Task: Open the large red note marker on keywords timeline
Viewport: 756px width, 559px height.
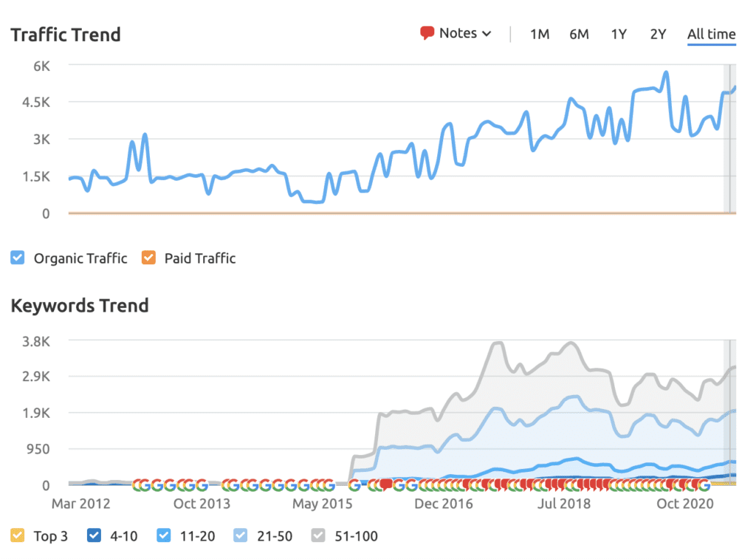Action: 386,484
